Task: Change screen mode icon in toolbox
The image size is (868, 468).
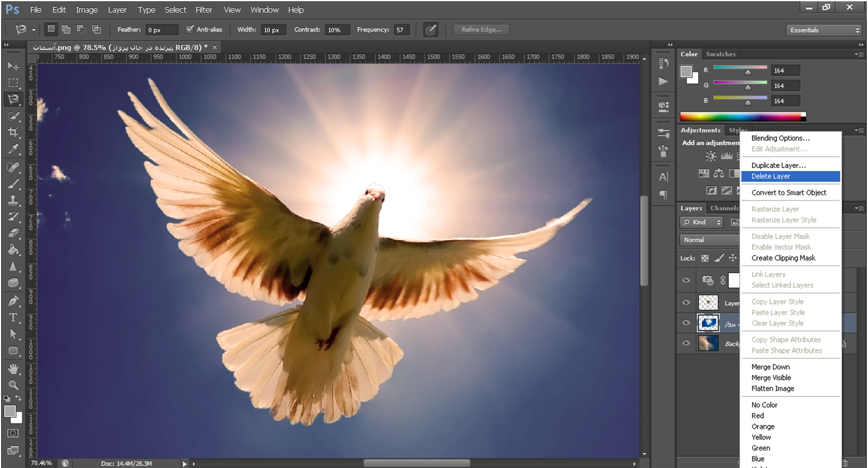Action: point(13,450)
